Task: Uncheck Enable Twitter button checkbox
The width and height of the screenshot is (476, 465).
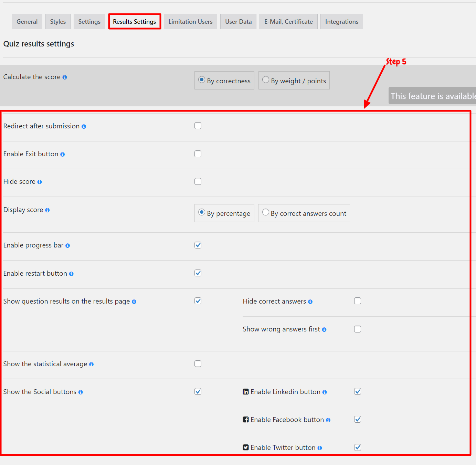Action: [358, 447]
